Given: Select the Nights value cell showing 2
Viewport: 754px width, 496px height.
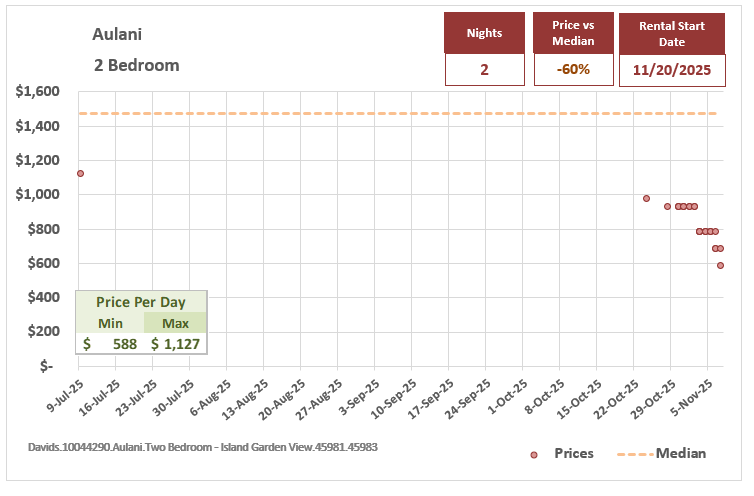Looking at the screenshot, I should pos(484,70).
